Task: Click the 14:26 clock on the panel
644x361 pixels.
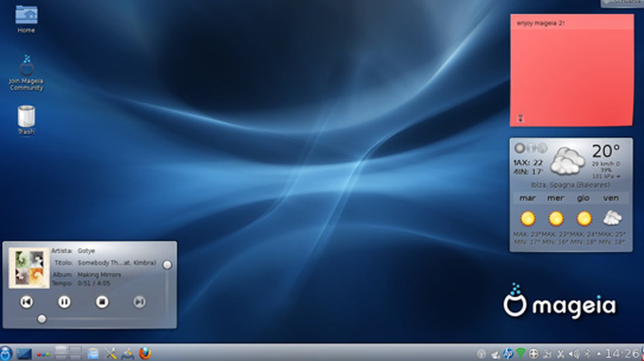Action: point(622,353)
